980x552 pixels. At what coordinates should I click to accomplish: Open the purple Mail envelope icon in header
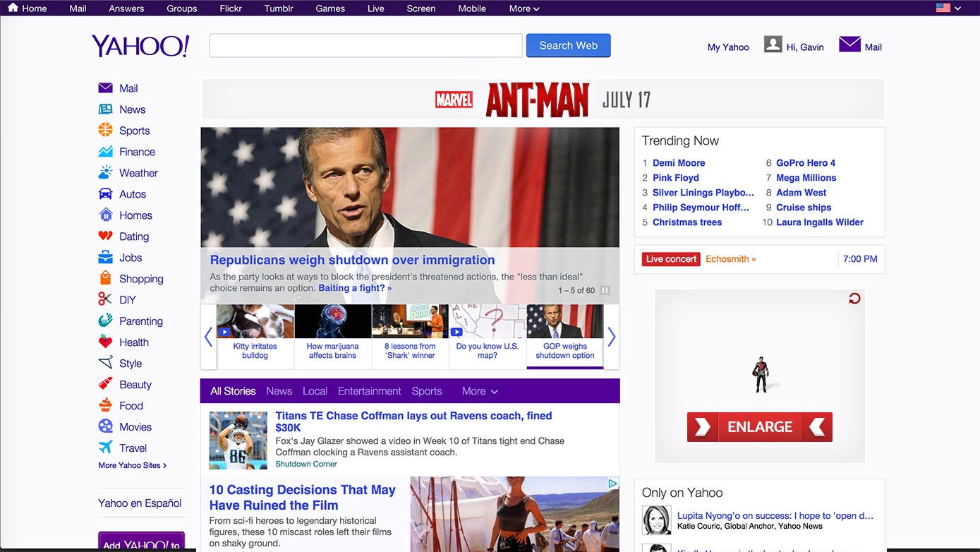[x=849, y=44]
